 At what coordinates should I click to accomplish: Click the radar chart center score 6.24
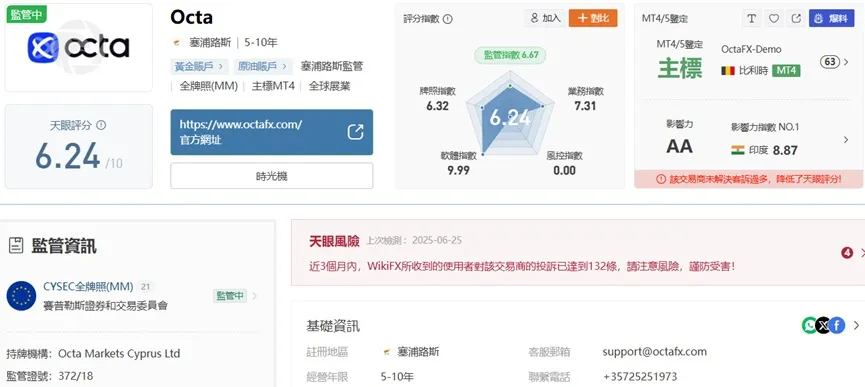point(510,117)
